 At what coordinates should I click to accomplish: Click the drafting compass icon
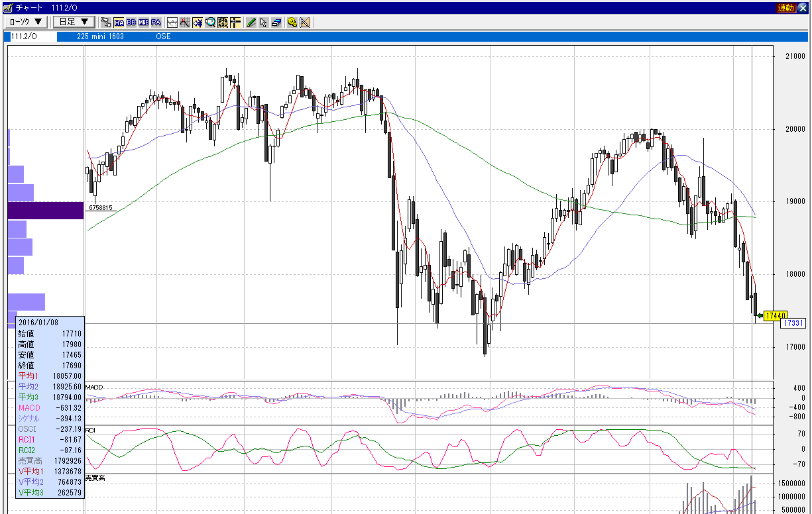point(305,22)
